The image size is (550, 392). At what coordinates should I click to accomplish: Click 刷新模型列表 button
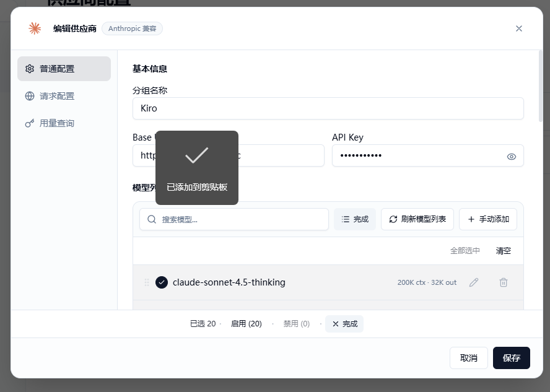(417, 219)
